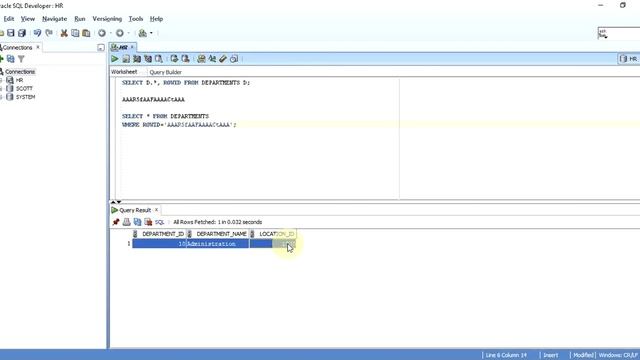The width and height of the screenshot is (640, 360).
Task: Open the Run menu
Action: (80, 19)
